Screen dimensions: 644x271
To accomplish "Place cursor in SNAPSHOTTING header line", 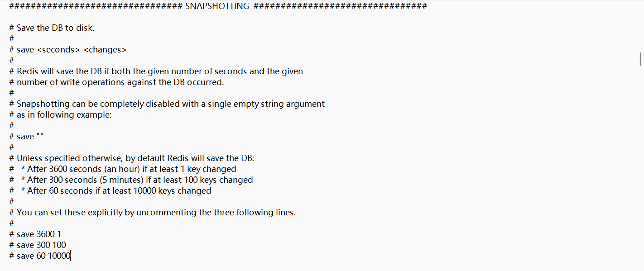I will coord(218,6).
